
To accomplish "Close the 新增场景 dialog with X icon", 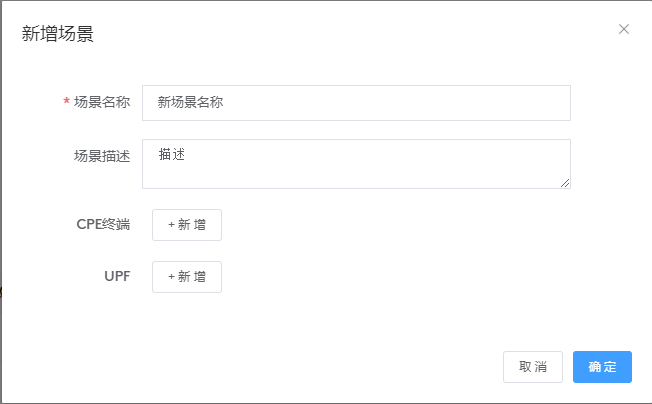I will coord(624,29).
